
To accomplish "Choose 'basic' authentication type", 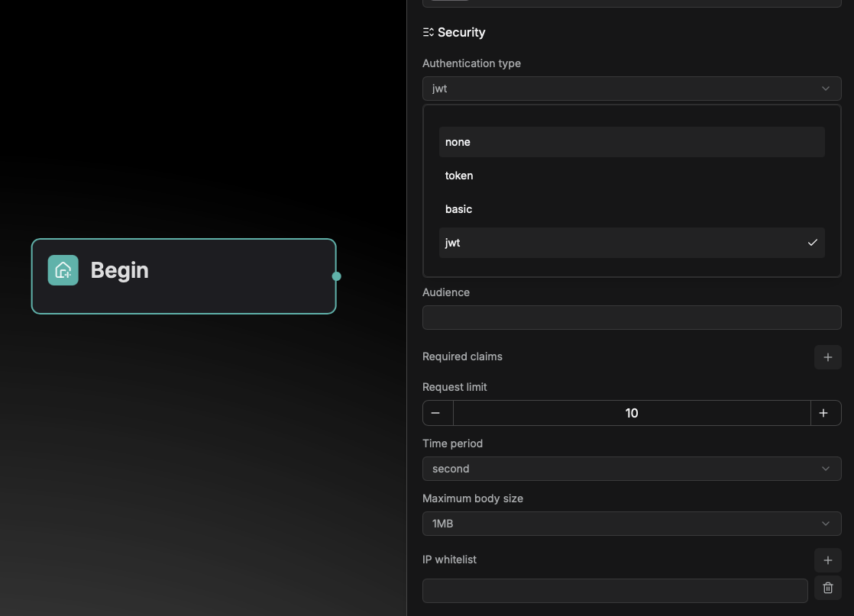I will coord(631,209).
